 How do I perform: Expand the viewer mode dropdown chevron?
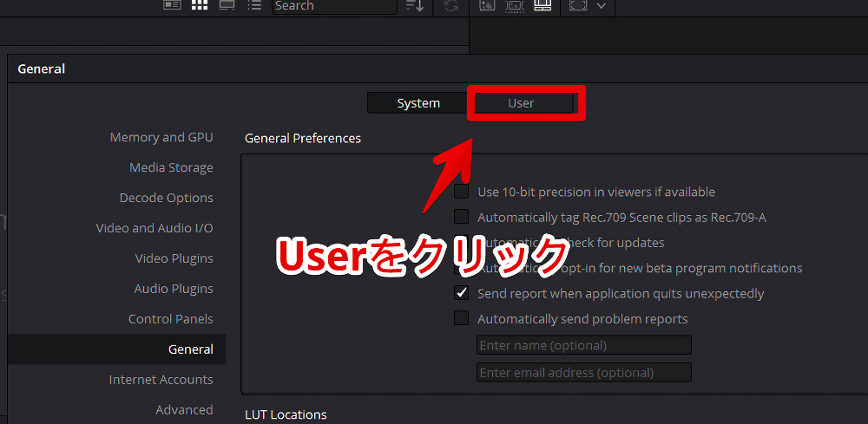point(602,5)
